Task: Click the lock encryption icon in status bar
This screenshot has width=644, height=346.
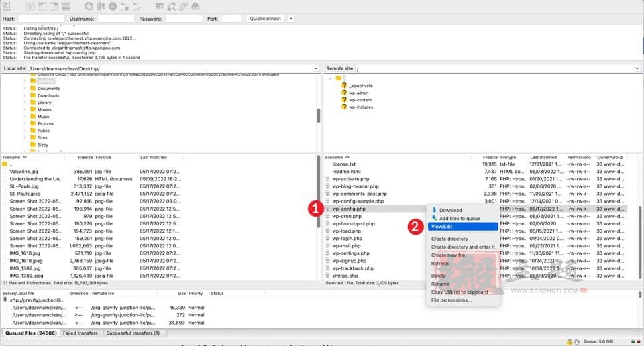Action: (x=570, y=341)
